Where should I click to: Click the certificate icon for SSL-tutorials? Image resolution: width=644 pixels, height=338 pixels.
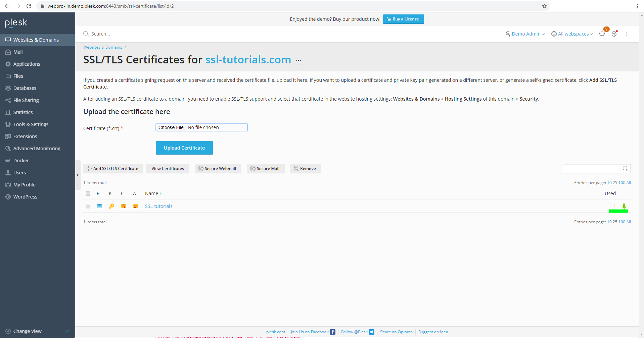124,206
